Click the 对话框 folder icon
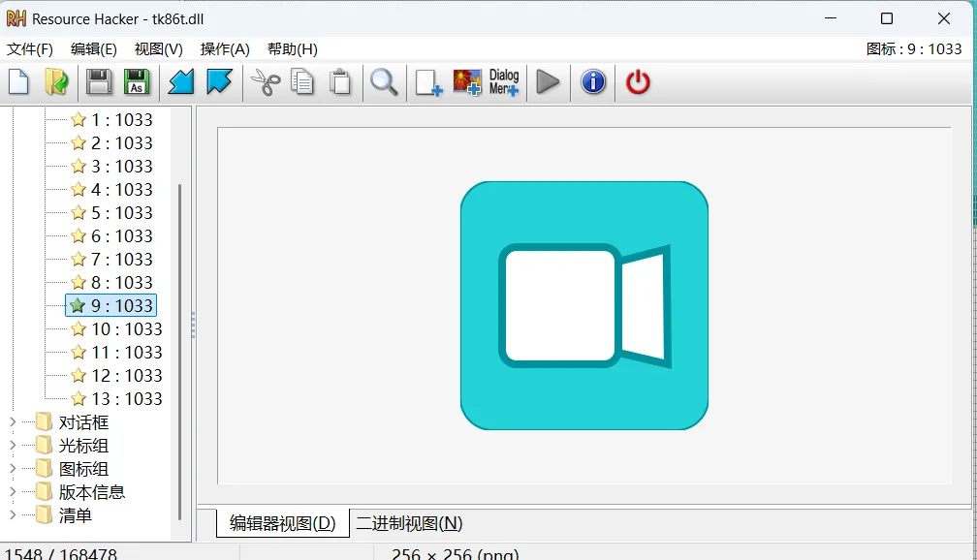The width and height of the screenshot is (977, 560). pyautogui.click(x=44, y=422)
